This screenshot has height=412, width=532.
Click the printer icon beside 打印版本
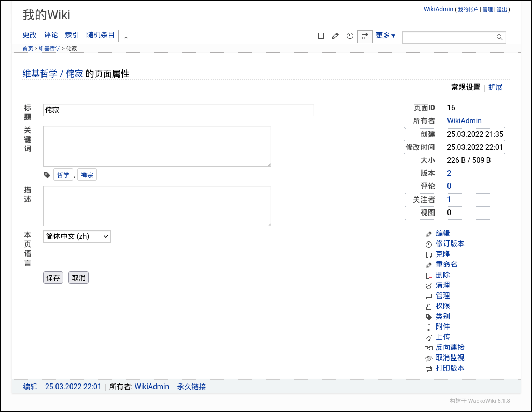(x=429, y=368)
